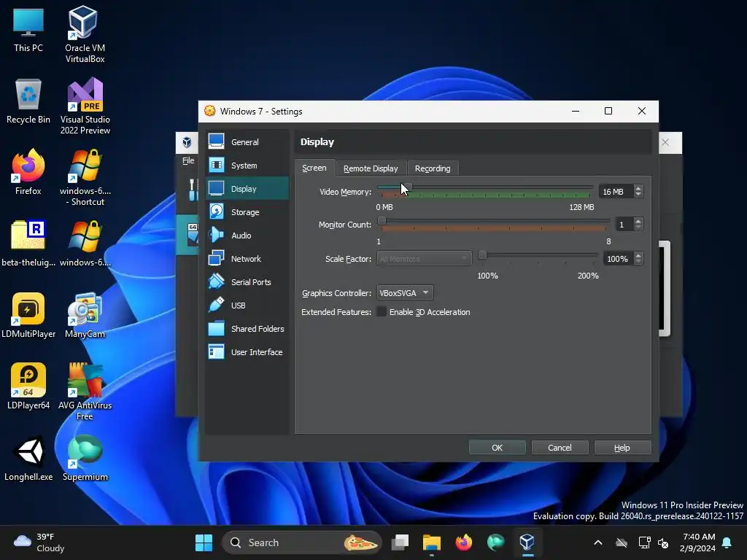Click the taskbar Search box
The width and height of the screenshot is (747, 560).
click(302, 542)
